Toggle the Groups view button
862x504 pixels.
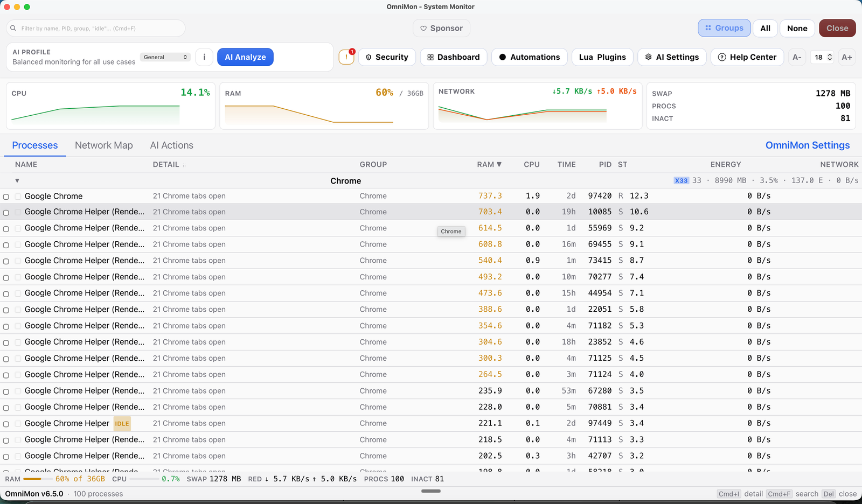point(724,29)
